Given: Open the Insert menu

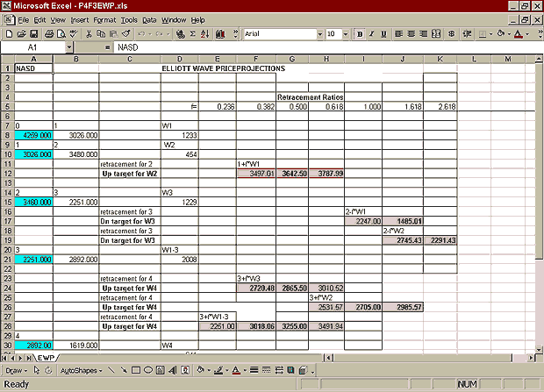Looking at the screenshot, I should coord(80,20).
